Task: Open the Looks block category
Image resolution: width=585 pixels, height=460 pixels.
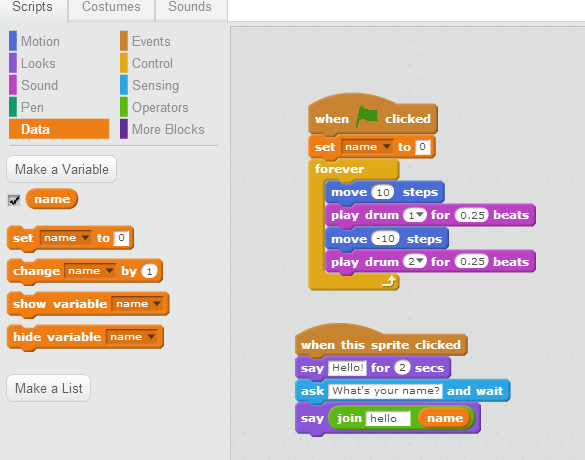Action: click(38, 63)
